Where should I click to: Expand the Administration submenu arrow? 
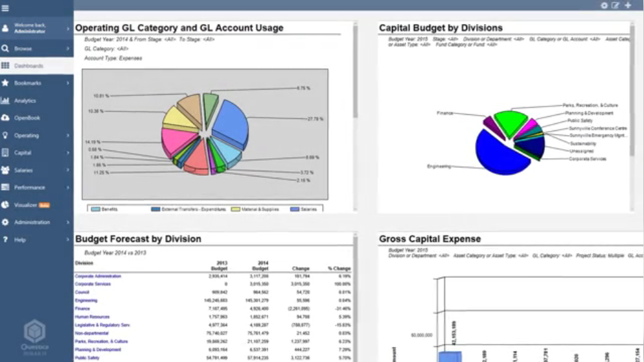pos(68,222)
